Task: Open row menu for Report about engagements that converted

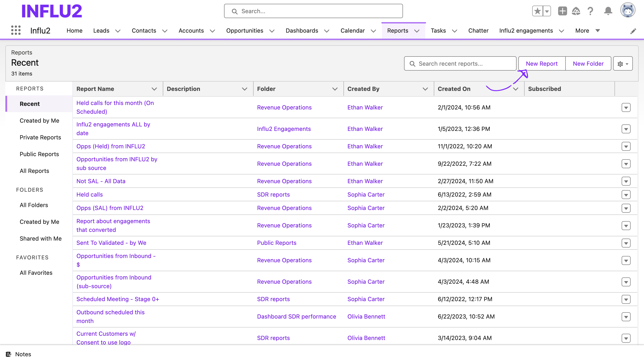Action: (x=626, y=226)
